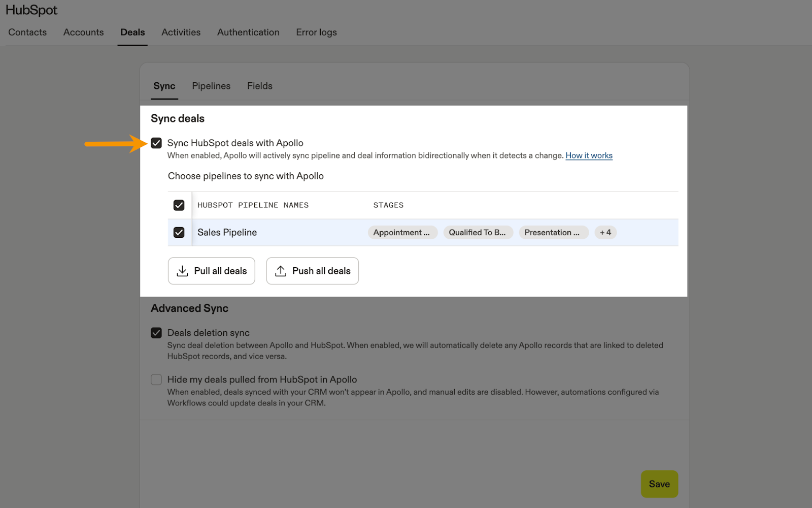Open the How it works link
812x508 pixels.
coord(589,155)
